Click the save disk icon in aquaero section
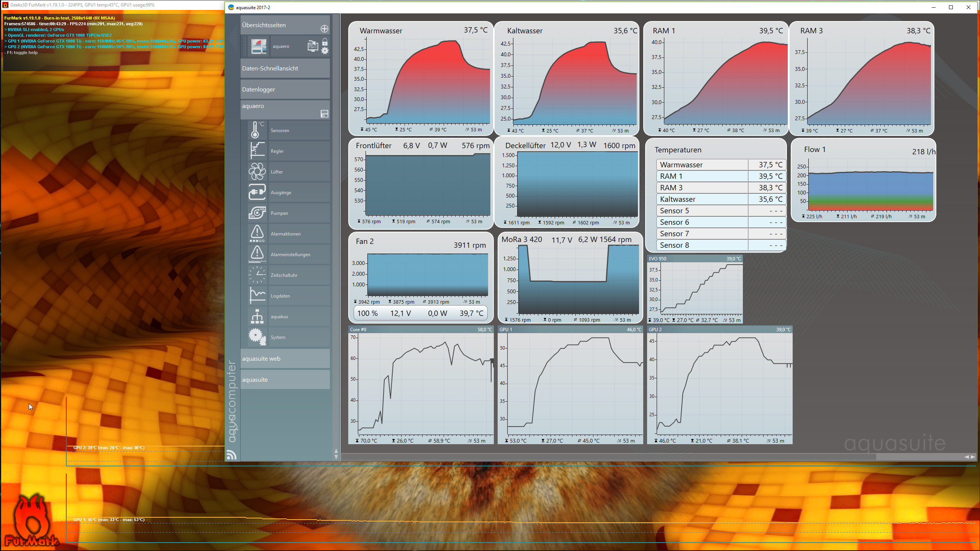Viewport: 980px width, 551px height. (324, 114)
